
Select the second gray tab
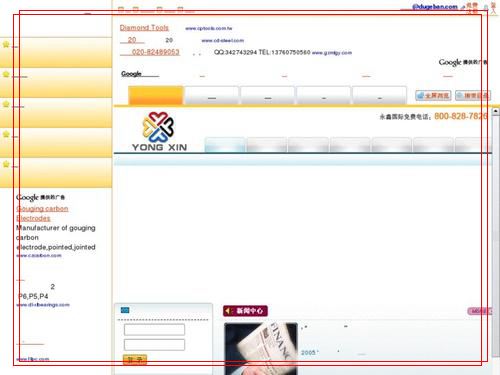pos(267,95)
